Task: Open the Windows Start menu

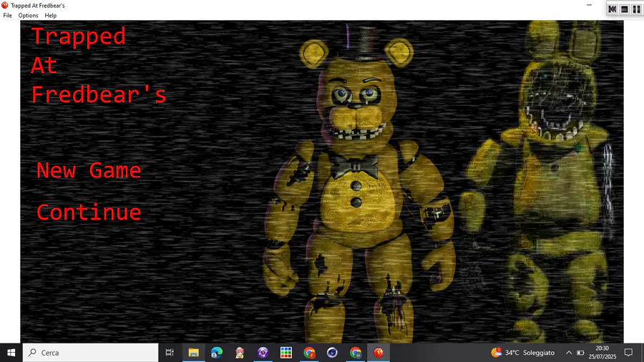Action: tap(11, 353)
